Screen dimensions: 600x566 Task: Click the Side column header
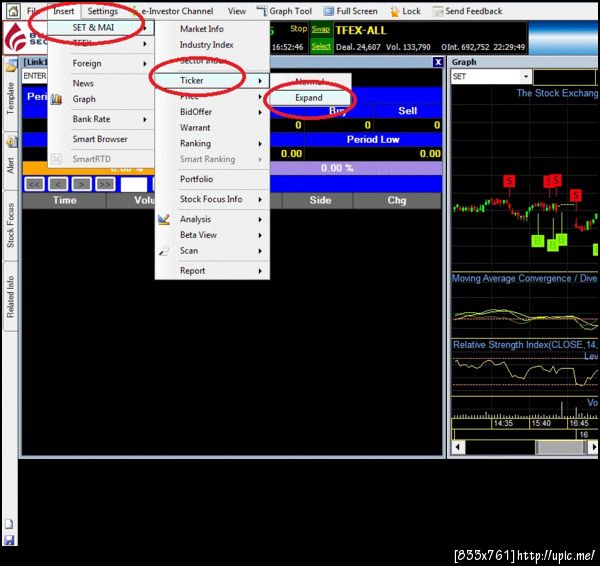click(x=320, y=200)
